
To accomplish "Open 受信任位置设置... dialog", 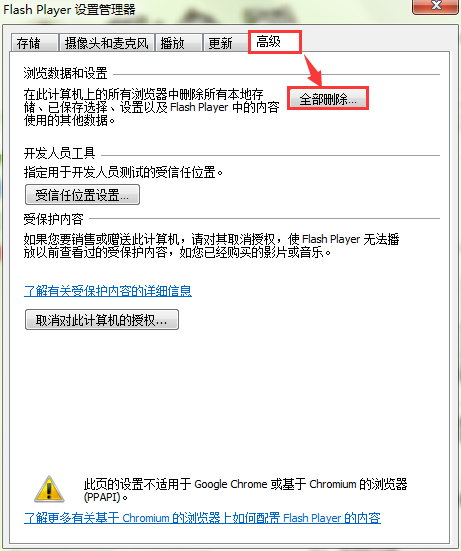I will [82, 195].
